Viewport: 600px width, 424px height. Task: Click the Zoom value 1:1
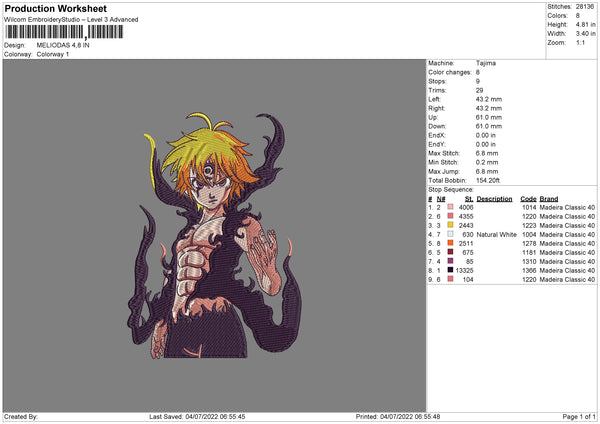(580, 43)
